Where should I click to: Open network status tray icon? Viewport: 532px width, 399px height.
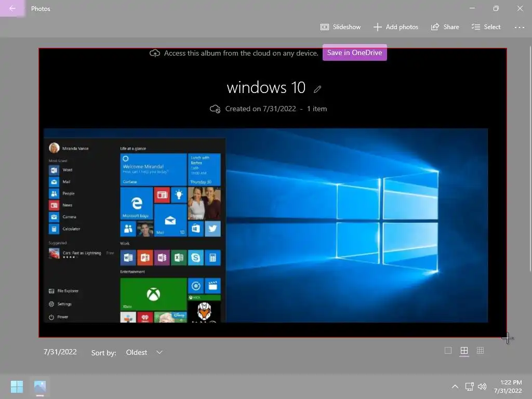pos(469,387)
